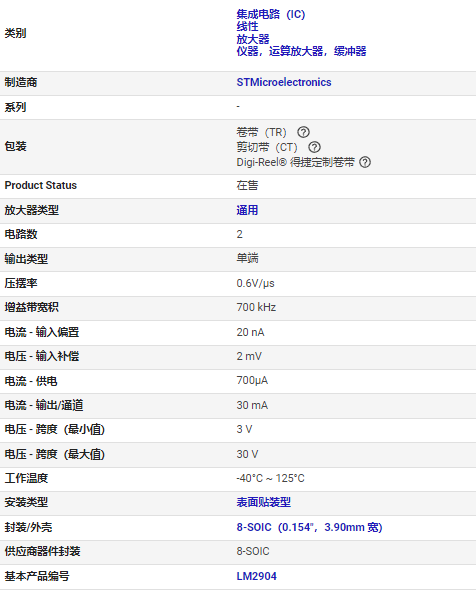Click the 供应商器件封装 8-SOIC value
The height and width of the screenshot is (592, 476).
[253, 551]
